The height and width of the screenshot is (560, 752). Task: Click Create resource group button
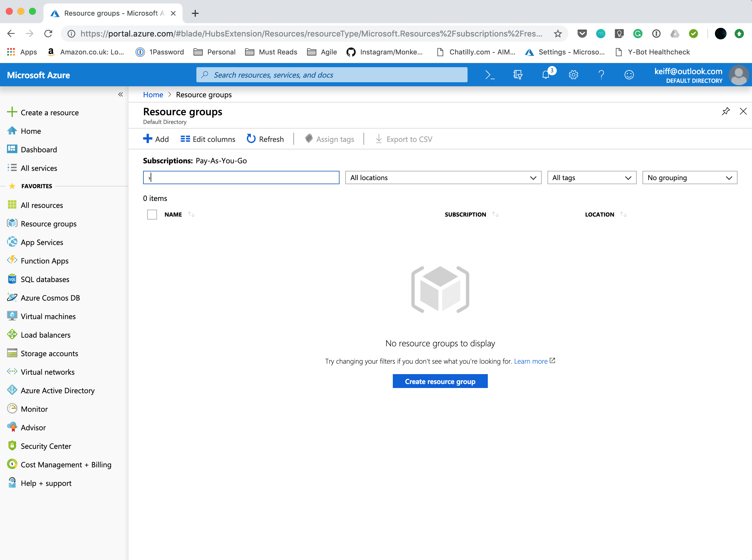[x=440, y=381]
